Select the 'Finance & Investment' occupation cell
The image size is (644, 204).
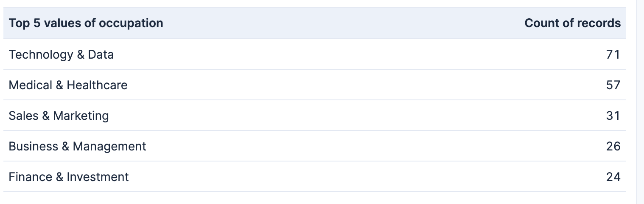point(69,177)
